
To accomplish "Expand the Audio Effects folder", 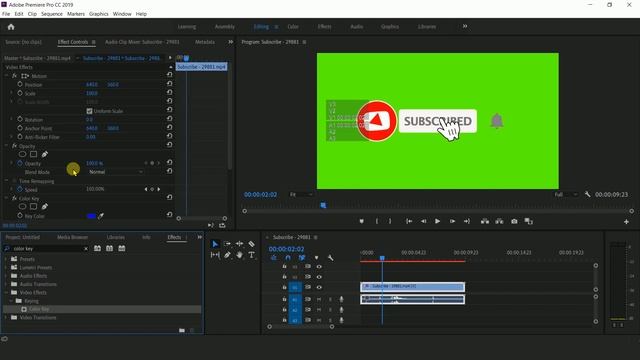I will coord(6,276).
